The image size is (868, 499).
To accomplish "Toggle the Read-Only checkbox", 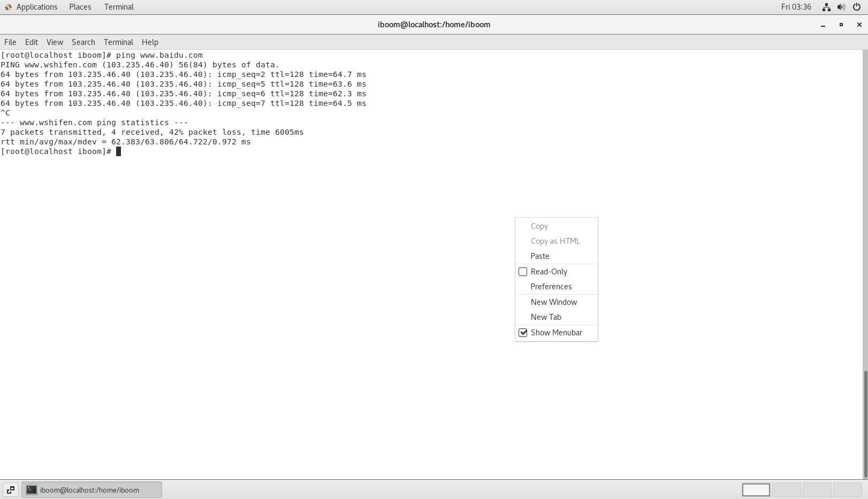I will click(x=523, y=272).
